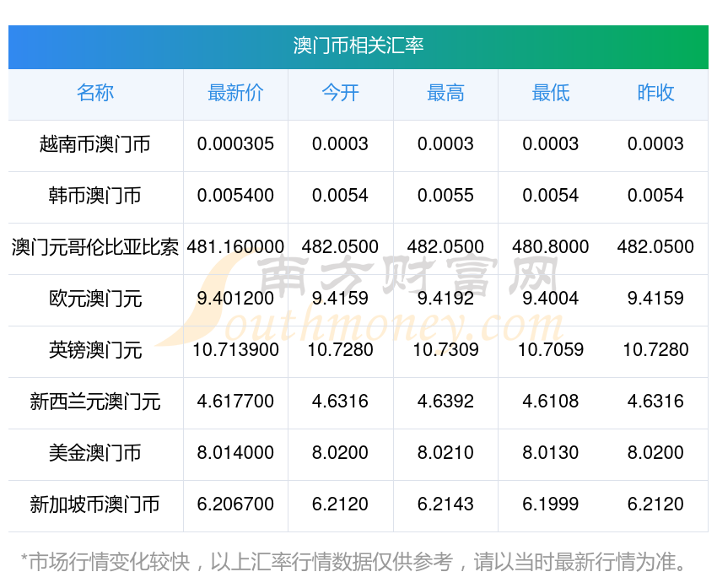Viewport: 717px width, 588px height.
Task: Select the 最低 column header
Action: pyautogui.click(x=550, y=93)
